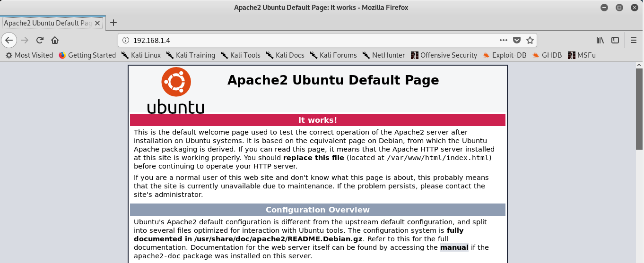644x263 pixels.
Task: Select the Apache2 Ubuntu Default Page tab
Action: [x=47, y=23]
